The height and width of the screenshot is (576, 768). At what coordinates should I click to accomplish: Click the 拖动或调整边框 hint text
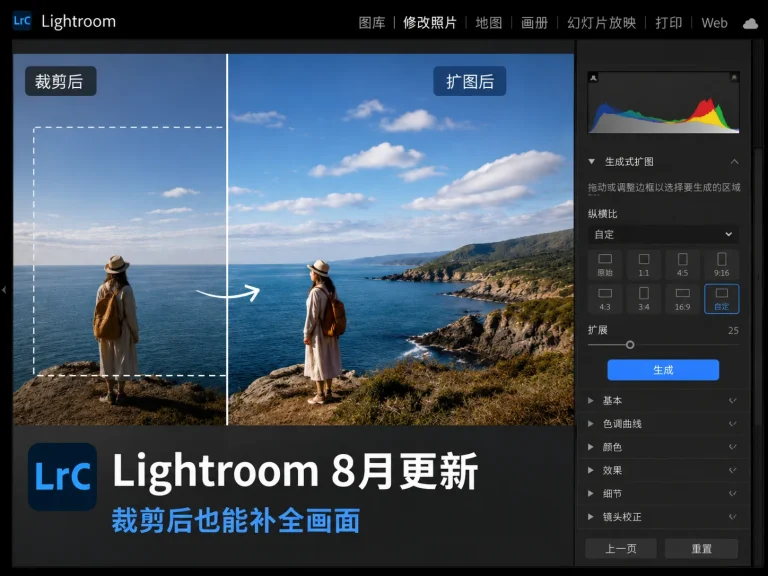[x=664, y=187]
